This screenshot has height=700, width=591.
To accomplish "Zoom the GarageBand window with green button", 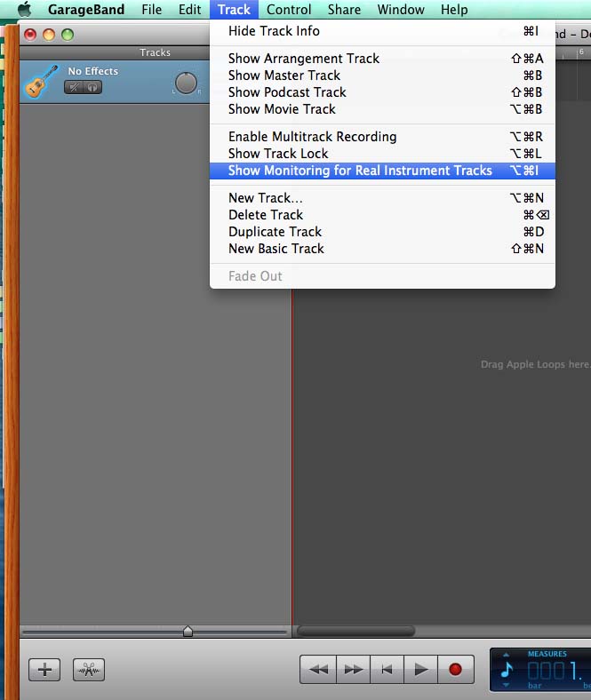I will (x=68, y=35).
